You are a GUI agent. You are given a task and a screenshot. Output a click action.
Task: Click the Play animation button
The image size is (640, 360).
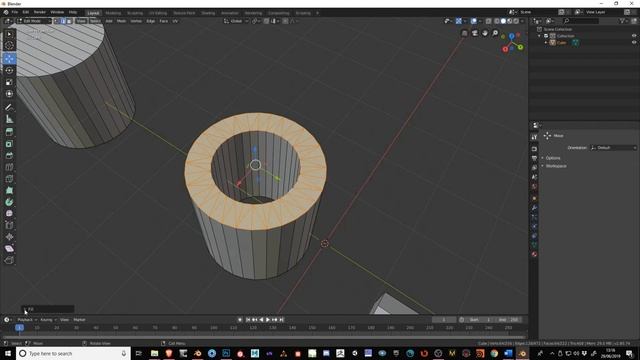[268, 320]
